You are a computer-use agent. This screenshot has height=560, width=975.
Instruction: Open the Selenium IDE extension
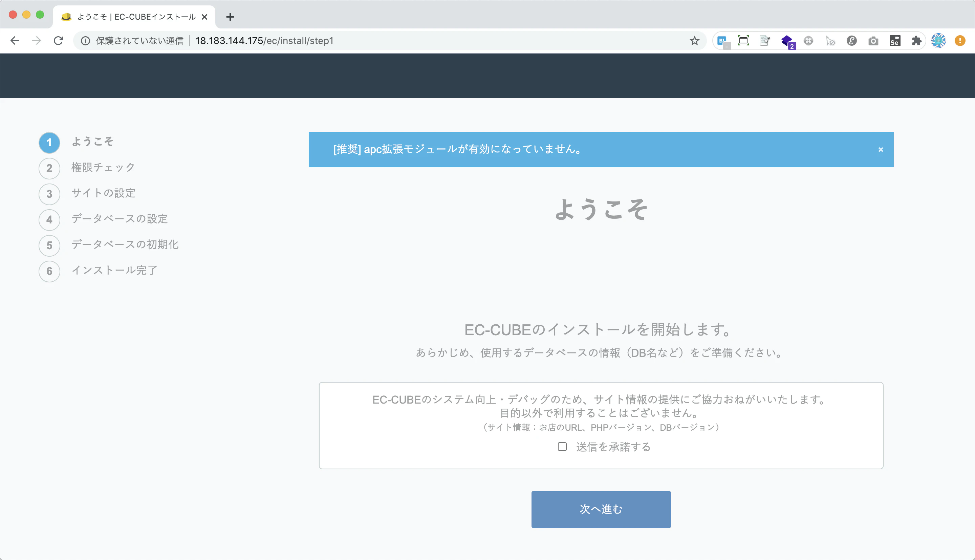[x=895, y=41]
